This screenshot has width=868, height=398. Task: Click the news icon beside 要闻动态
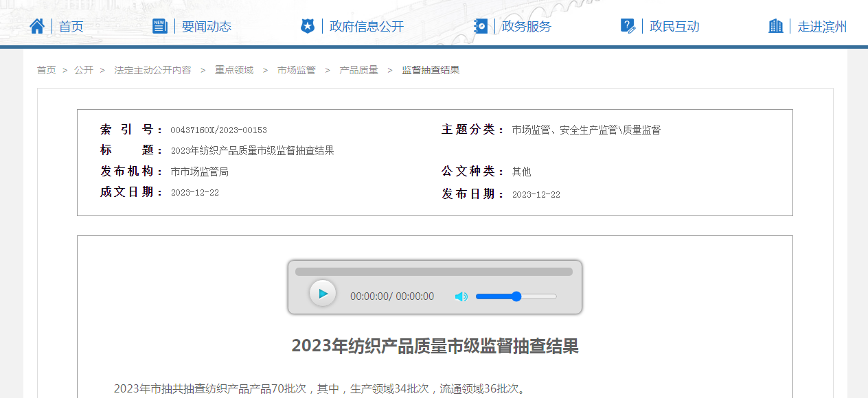pos(159,26)
